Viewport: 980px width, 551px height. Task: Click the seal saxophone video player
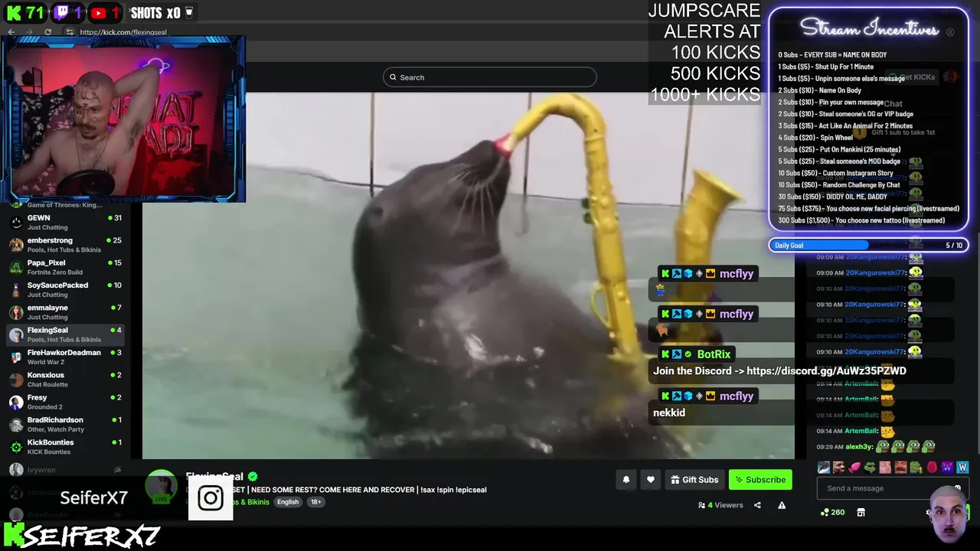(x=469, y=275)
